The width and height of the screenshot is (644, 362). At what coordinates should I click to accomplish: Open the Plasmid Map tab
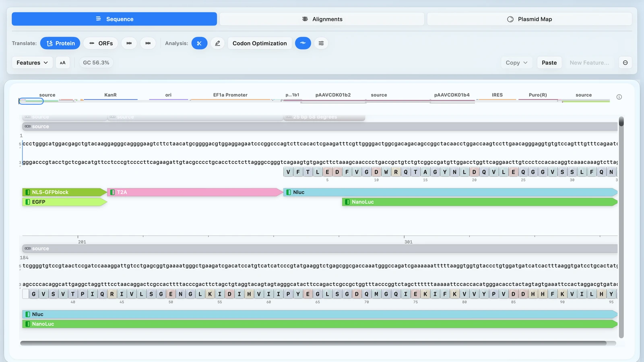point(530,19)
